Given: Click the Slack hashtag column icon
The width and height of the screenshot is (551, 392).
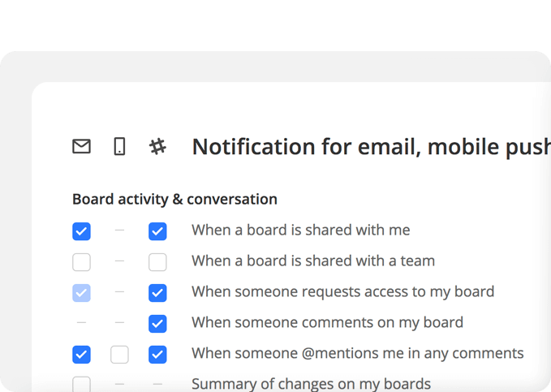Looking at the screenshot, I should 157,146.
